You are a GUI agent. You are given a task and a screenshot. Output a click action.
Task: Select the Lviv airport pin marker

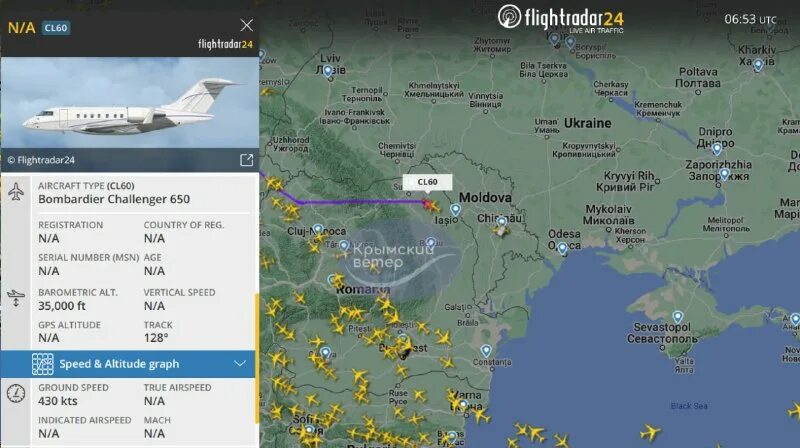[328, 71]
